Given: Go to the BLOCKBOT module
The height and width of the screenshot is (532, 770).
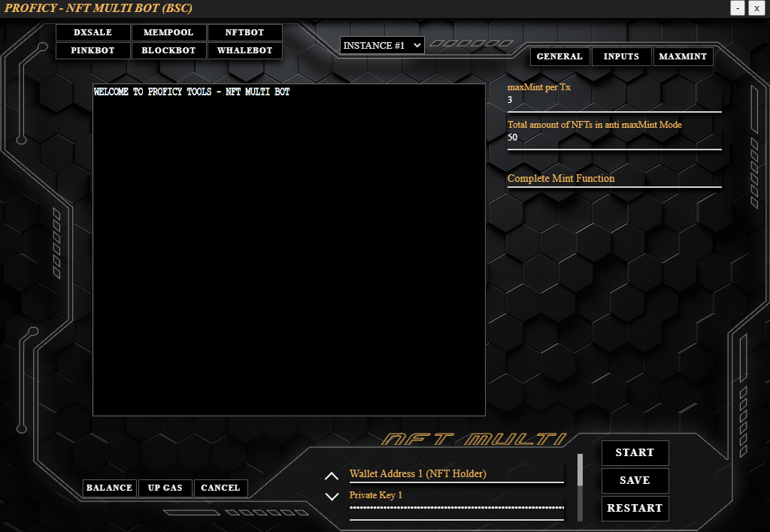Looking at the screenshot, I should tap(168, 50).
